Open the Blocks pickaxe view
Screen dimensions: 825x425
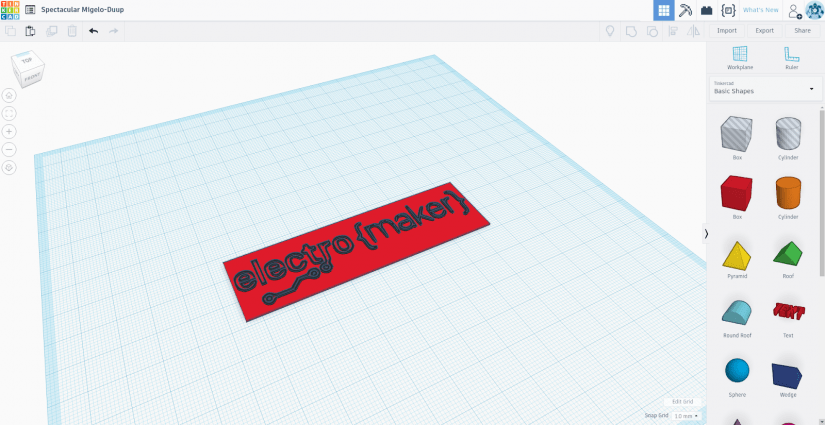click(685, 10)
